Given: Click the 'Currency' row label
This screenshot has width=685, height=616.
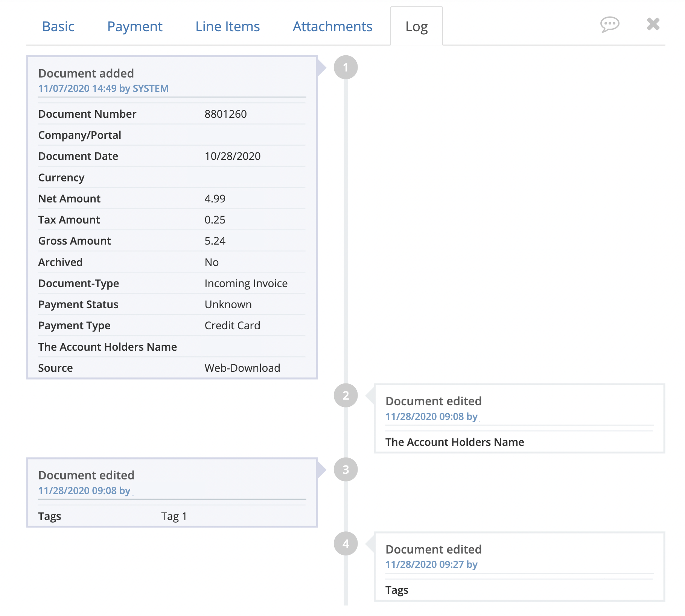Looking at the screenshot, I should pos(61,178).
